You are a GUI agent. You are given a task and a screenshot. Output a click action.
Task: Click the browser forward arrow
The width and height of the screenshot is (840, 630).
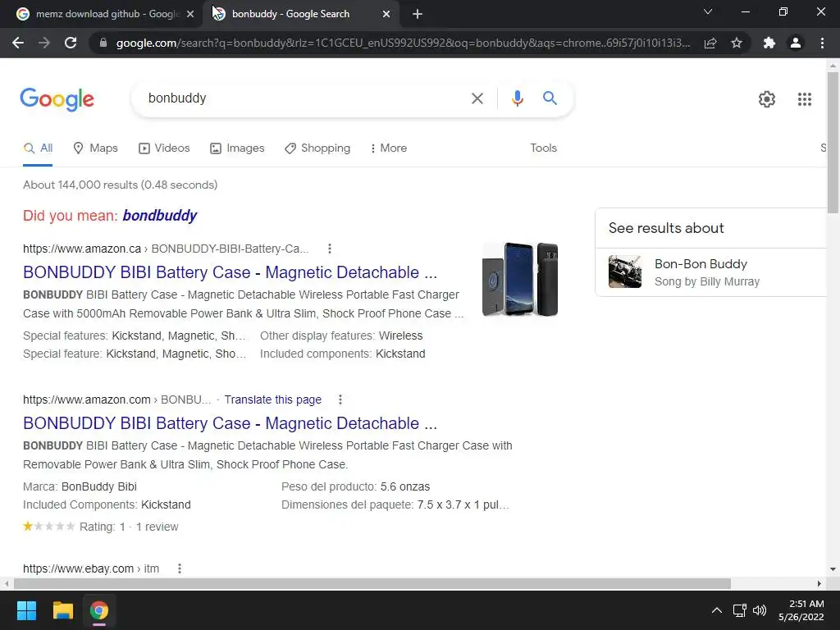coord(44,43)
